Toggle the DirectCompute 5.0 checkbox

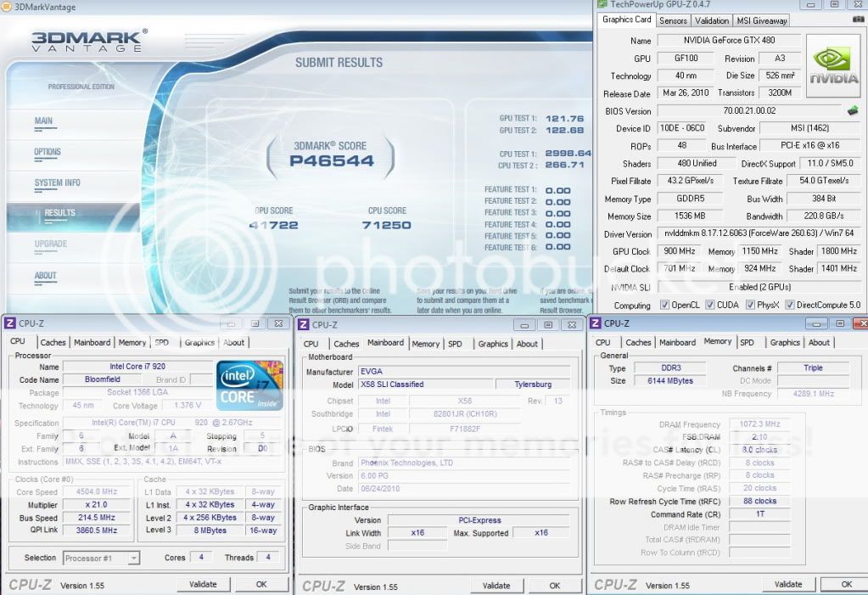pos(790,305)
